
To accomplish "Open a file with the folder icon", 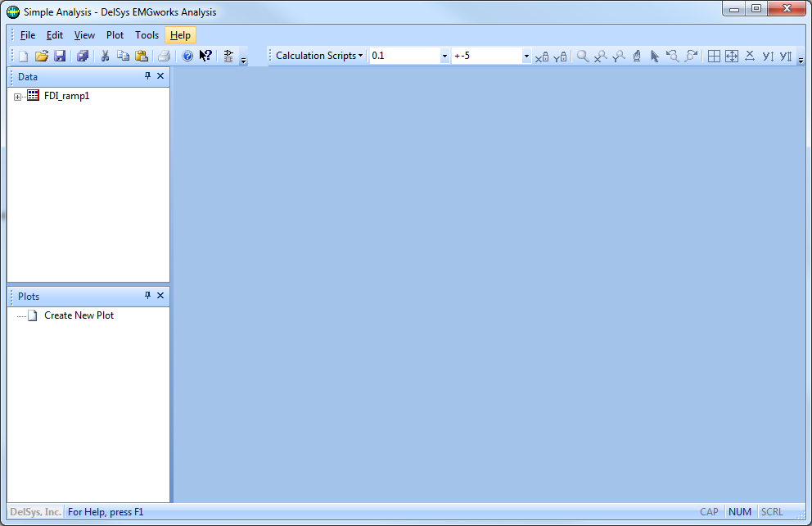I will coord(41,57).
